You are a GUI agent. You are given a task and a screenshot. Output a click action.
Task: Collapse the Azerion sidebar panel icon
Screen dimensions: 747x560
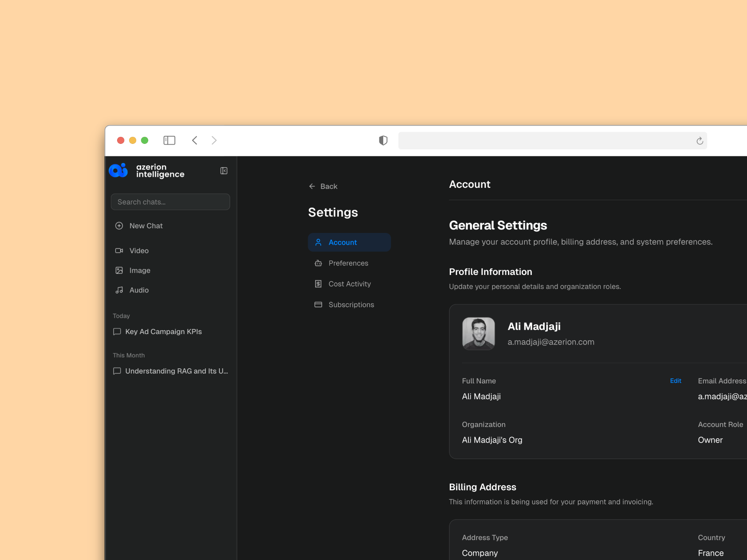pyautogui.click(x=224, y=171)
